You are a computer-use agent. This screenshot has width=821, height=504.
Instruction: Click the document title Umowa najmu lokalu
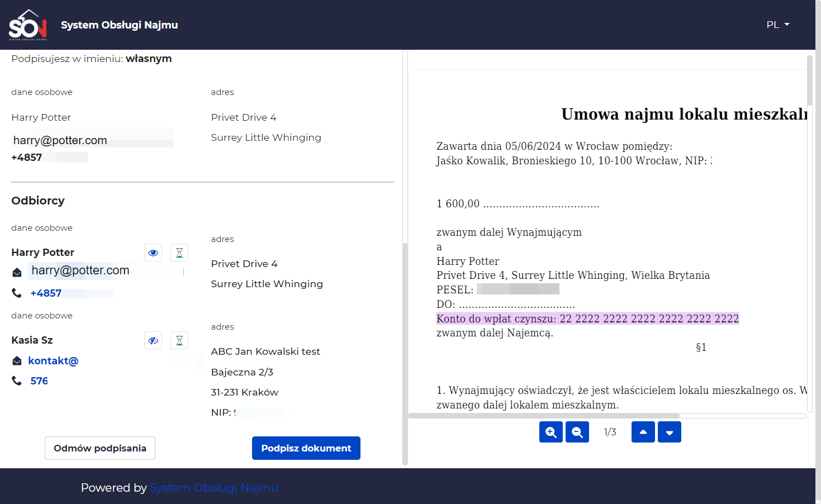click(684, 114)
